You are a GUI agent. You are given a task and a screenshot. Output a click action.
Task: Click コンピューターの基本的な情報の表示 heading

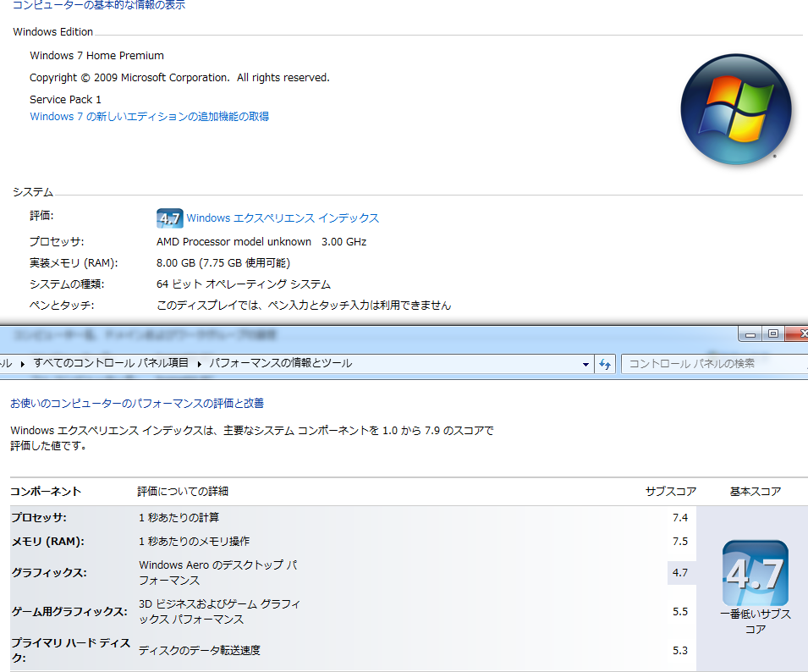coord(98,5)
